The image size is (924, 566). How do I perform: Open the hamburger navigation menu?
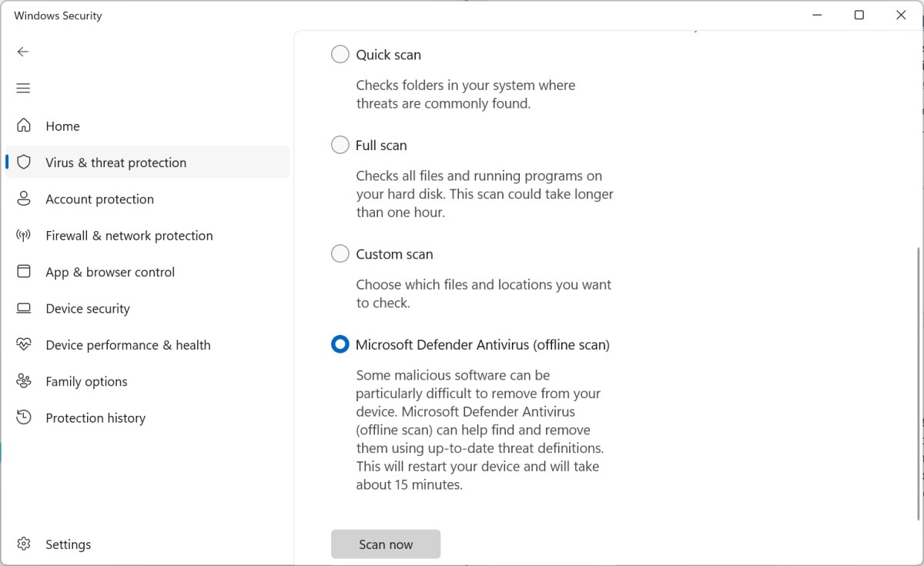[23, 89]
